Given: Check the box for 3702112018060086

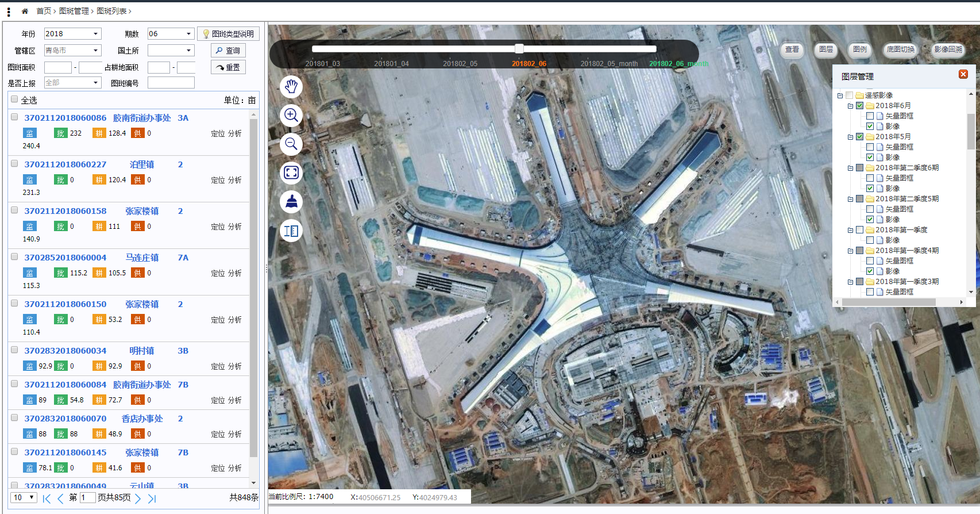Looking at the screenshot, I should click(x=14, y=117).
